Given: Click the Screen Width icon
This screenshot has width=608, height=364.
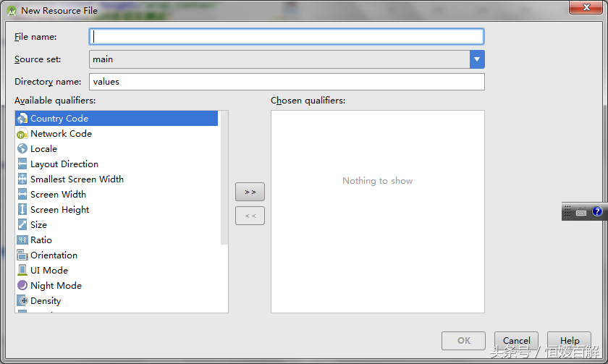Looking at the screenshot, I should (22, 194).
